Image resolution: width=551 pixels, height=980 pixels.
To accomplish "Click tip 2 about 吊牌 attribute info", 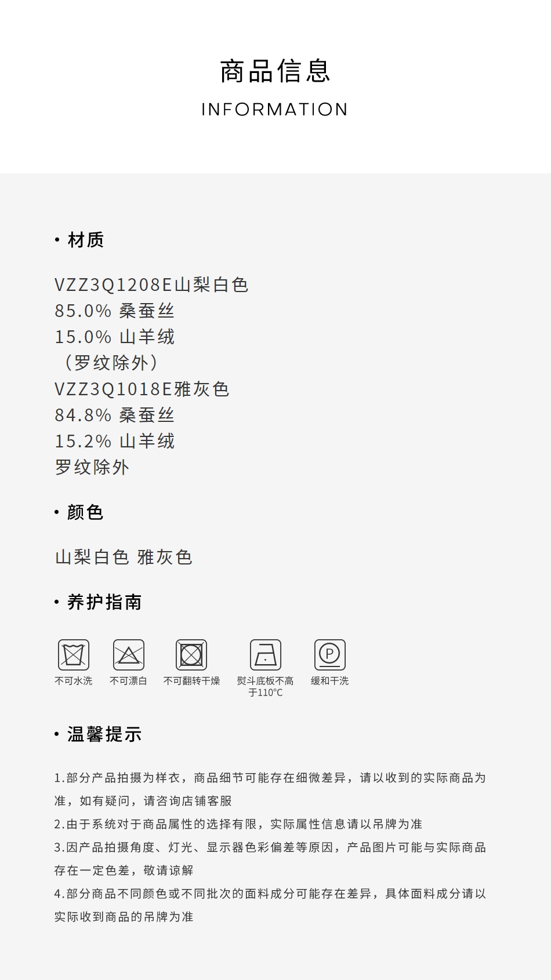I will [238, 824].
